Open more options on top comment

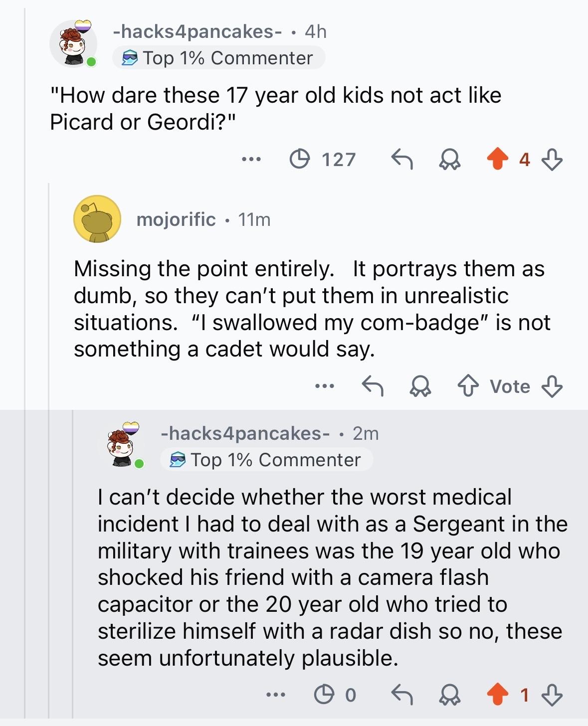[x=251, y=160]
